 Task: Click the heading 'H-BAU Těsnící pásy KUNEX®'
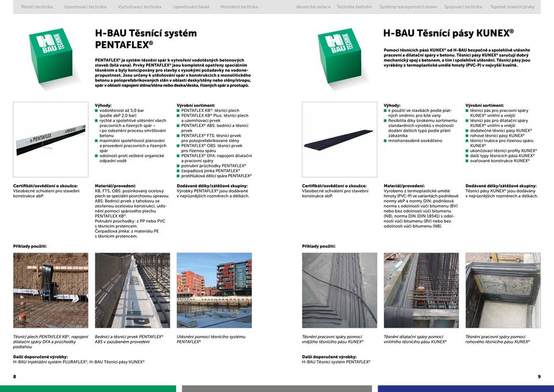[x=448, y=33]
